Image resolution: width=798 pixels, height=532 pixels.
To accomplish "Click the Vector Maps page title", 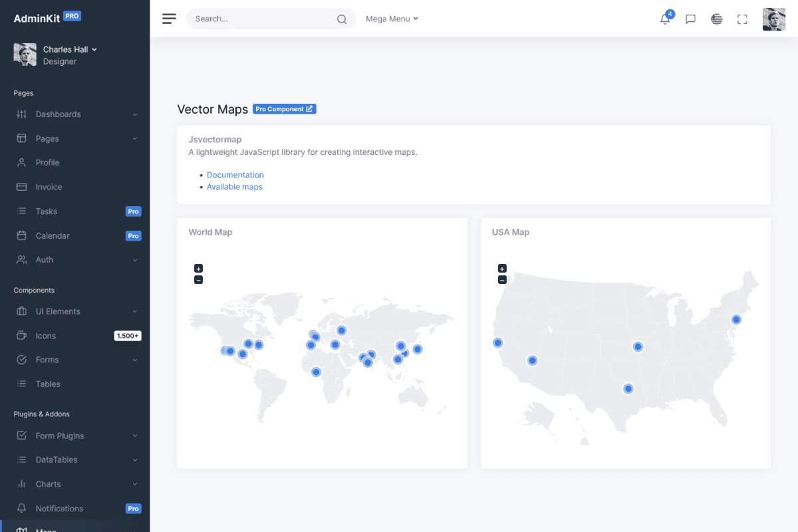I will 213,109.
